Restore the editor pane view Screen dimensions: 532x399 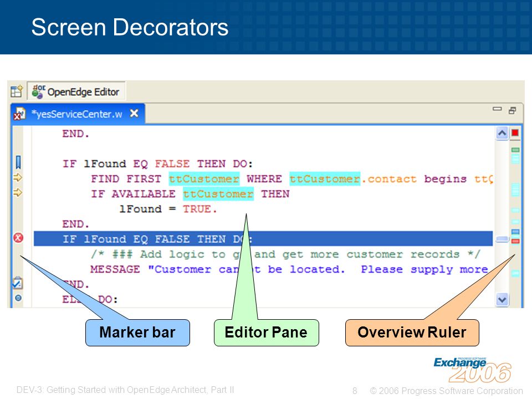pyautogui.click(x=512, y=110)
